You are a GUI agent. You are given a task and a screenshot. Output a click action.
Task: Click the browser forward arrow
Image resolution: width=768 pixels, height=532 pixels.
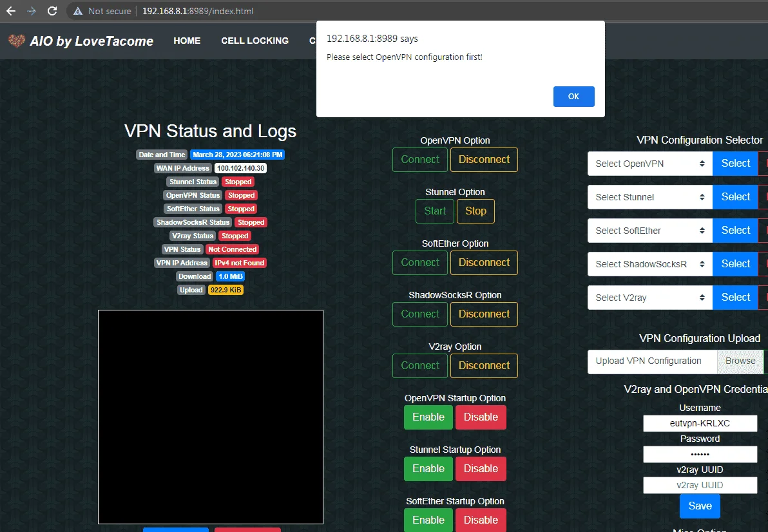pyautogui.click(x=32, y=11)
